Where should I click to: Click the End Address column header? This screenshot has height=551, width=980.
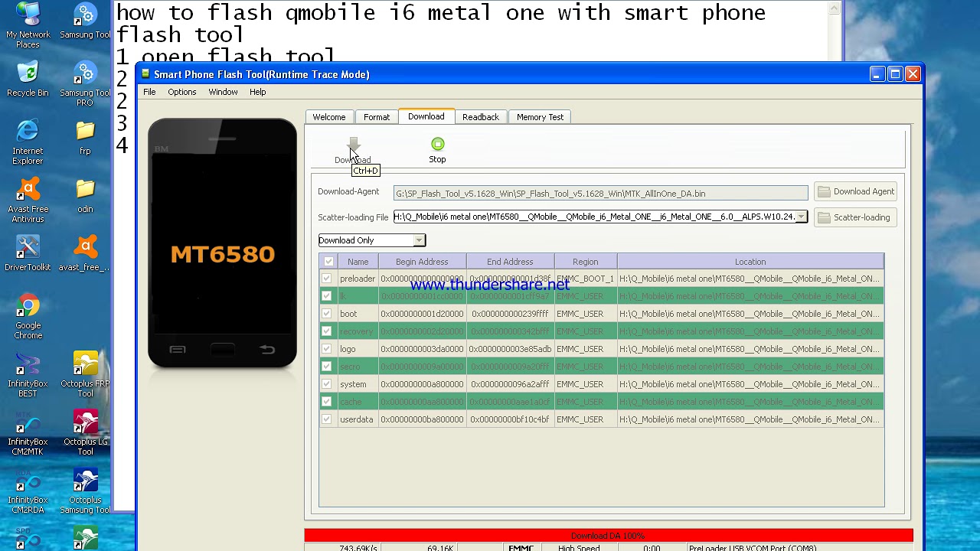510,262
